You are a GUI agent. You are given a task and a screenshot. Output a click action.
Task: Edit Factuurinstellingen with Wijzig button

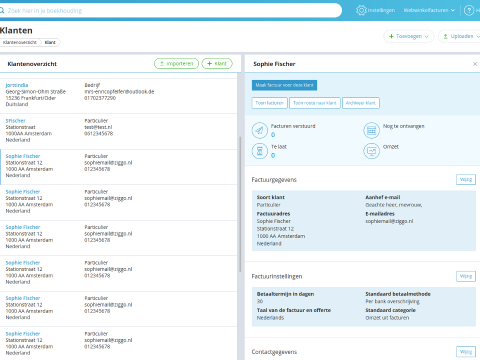pos(466,276)
